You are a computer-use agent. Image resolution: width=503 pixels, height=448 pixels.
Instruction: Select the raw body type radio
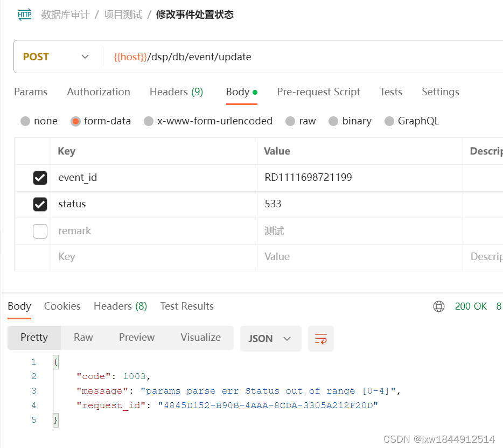(290, 121)
